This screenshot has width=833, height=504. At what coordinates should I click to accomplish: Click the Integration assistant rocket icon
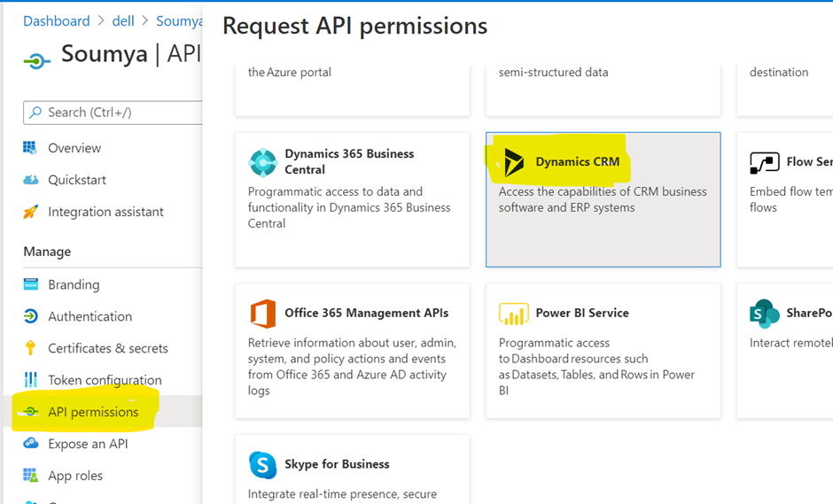[31, 212]
